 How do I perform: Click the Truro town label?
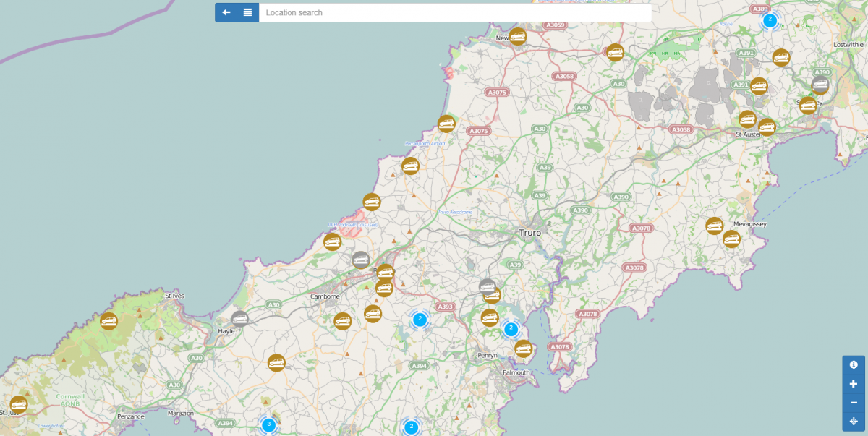[529, 233]
